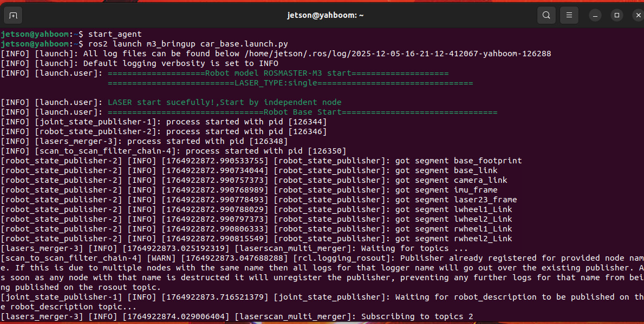Click "got segment rwheel2_Link" log entry

(x=453, y=239)
